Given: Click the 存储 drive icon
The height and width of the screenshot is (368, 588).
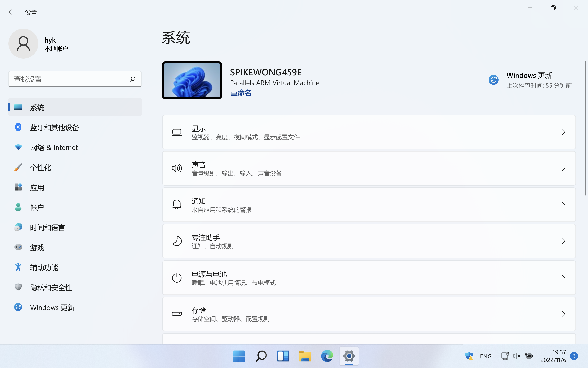Looking at the screenshot, I should tap(177, 314).
